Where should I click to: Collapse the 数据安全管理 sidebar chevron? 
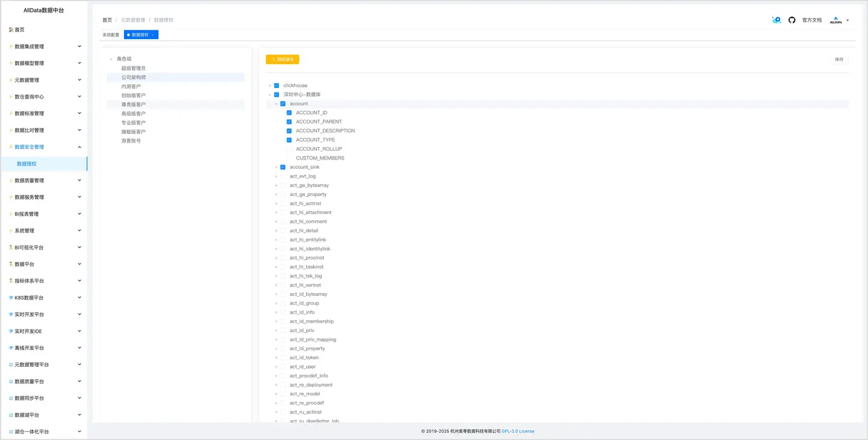79,147
